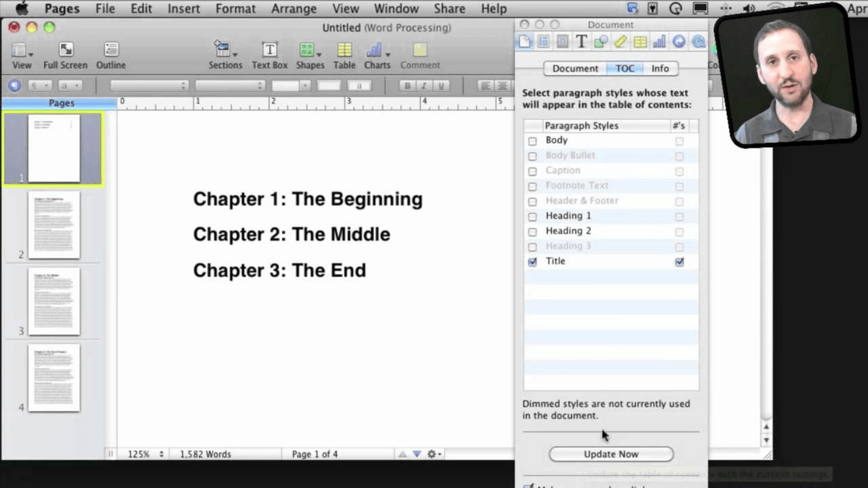The height and width of the screenshot is (488, 868).
Task: Go to next page with down arrow
Action: point(417,454)
